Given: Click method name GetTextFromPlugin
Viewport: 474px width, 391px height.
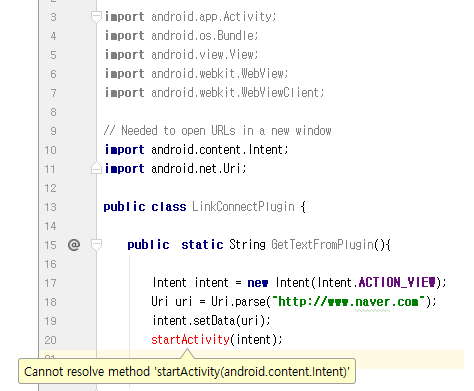Looking at the screenshot, I should (x=322, y=245).
